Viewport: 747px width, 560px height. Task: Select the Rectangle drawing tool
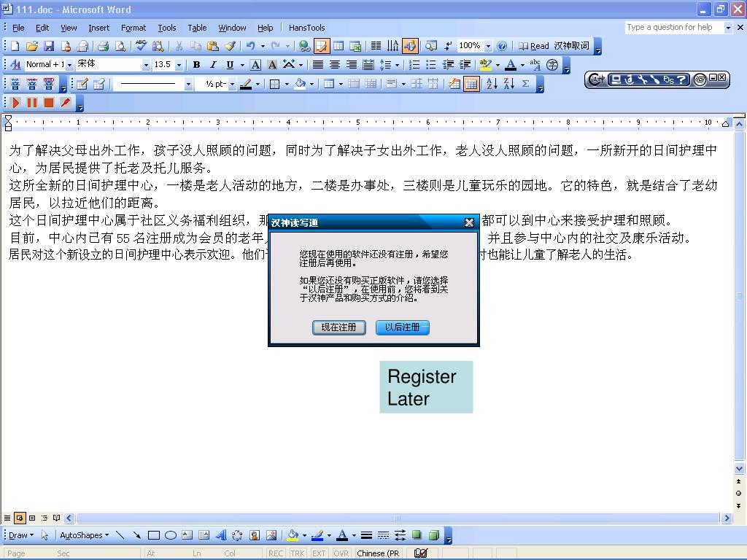(x=153, y=535)
